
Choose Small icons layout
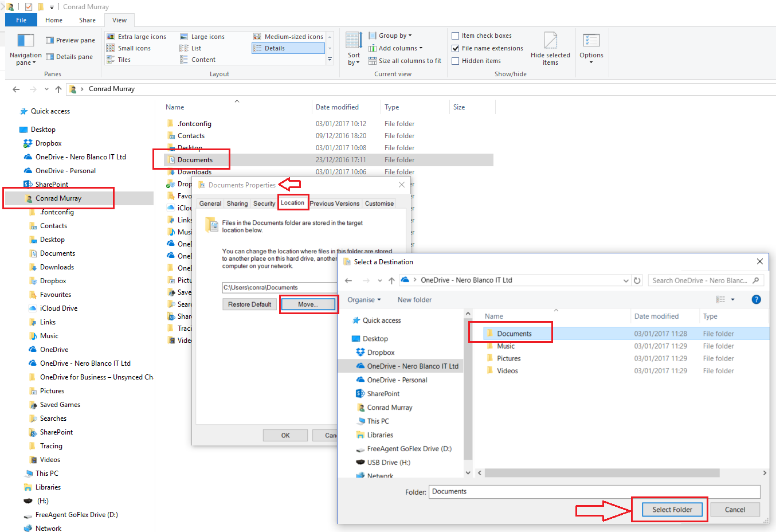(129, 48)
